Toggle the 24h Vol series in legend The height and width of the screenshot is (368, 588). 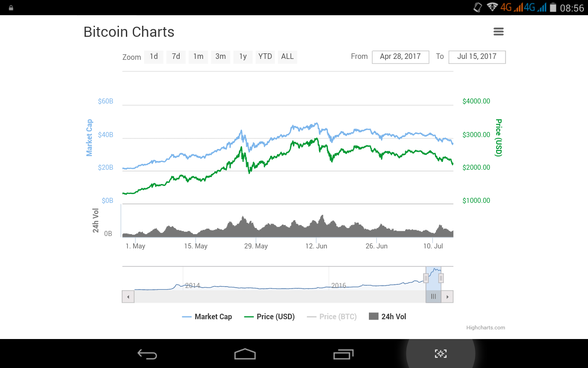(388, 316)
